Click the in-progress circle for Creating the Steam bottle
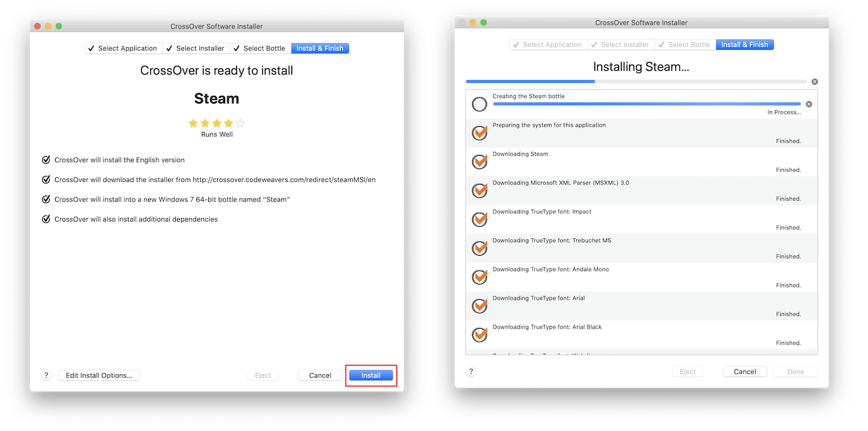Image resolution: width=868 pixels, height=431 pixels. coord(479,104)
